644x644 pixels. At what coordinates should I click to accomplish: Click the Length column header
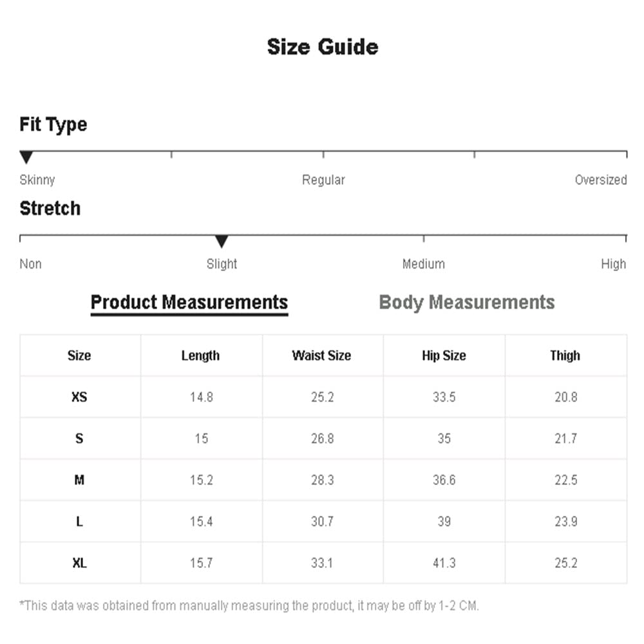click(x=200, y=355)
